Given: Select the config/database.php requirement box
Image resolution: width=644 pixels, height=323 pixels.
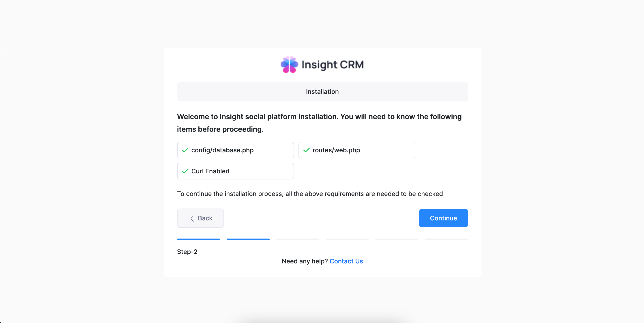Looking at the screenshot, I should pos(235,150).
